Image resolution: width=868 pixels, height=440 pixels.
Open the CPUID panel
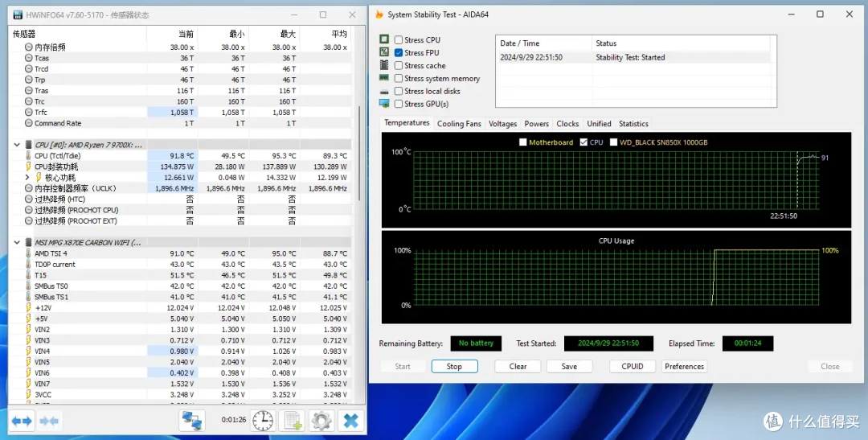(x=633, y=366)
